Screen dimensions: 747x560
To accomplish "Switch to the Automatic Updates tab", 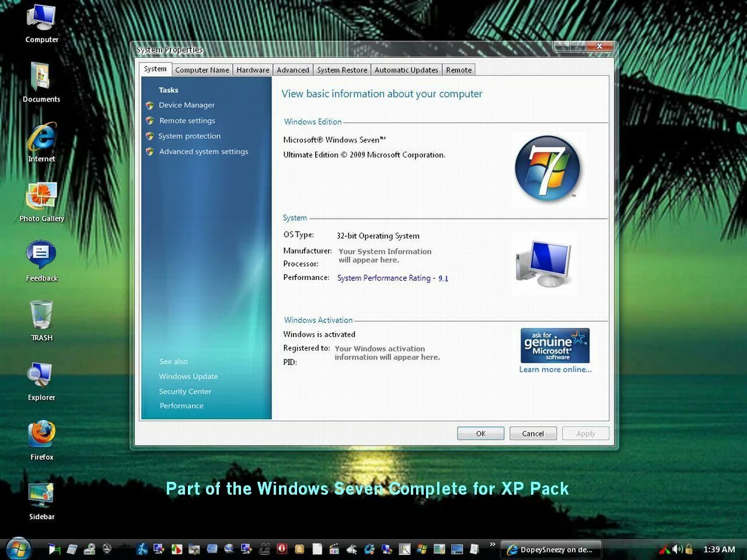I will click(x=406, y=70).
